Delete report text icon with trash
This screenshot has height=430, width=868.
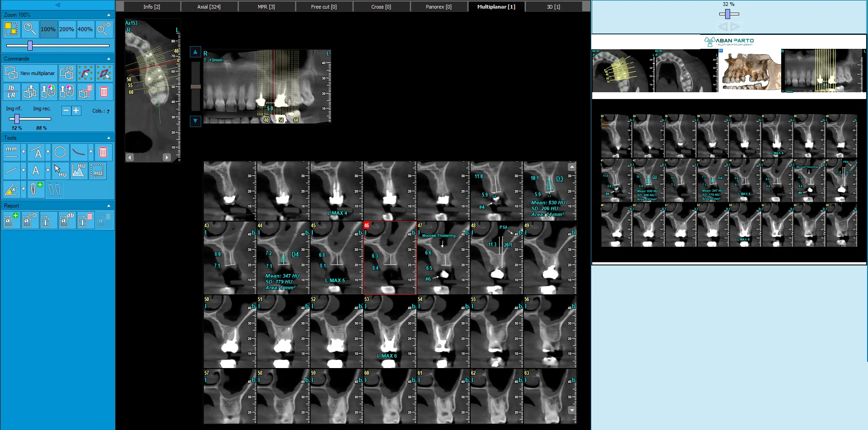(85, 220)
